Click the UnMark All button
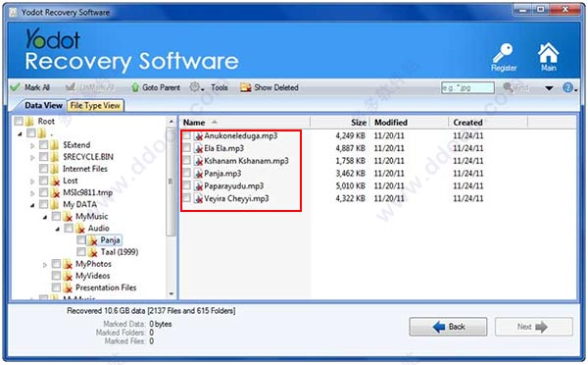The image size is (588, 365). coord(90,87)
